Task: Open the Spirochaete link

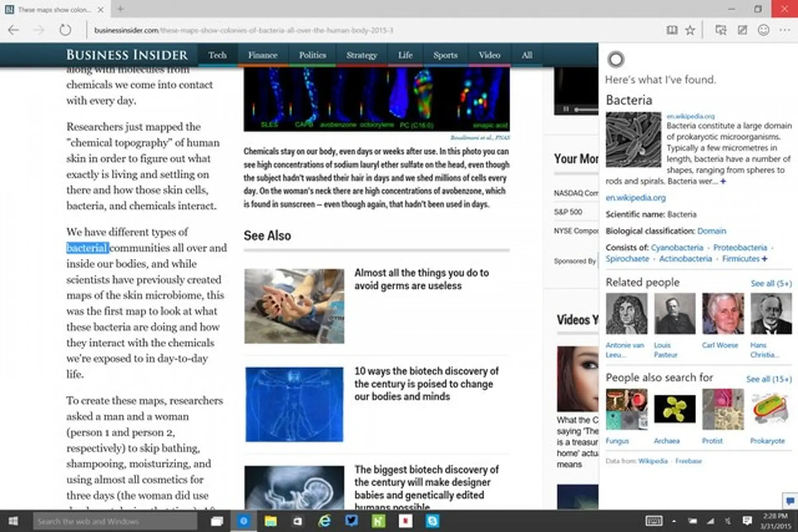Action: pyautogui.click(x=627, y=259)
